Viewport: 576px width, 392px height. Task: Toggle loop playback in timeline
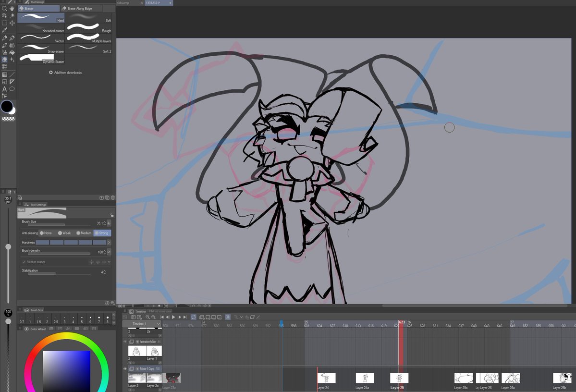point(194,317)
